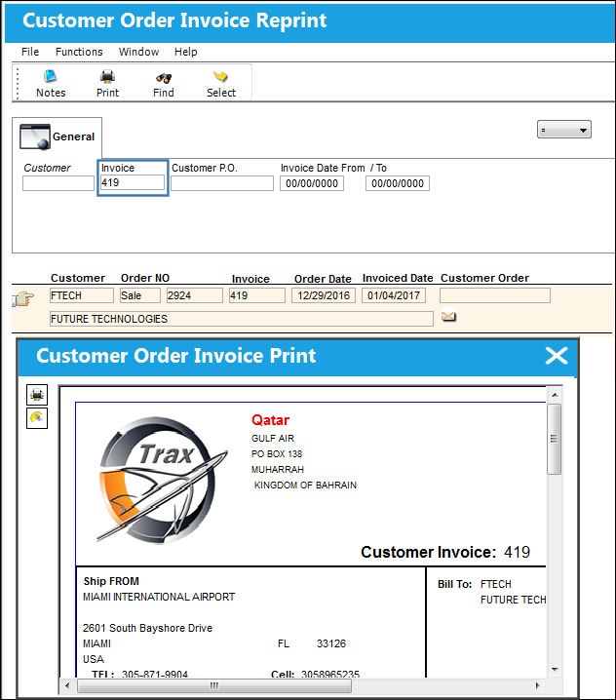Viewport: 616px width, 700px height.
Task: Click the Customer filter input field
Action: click(x=58, y=183)
